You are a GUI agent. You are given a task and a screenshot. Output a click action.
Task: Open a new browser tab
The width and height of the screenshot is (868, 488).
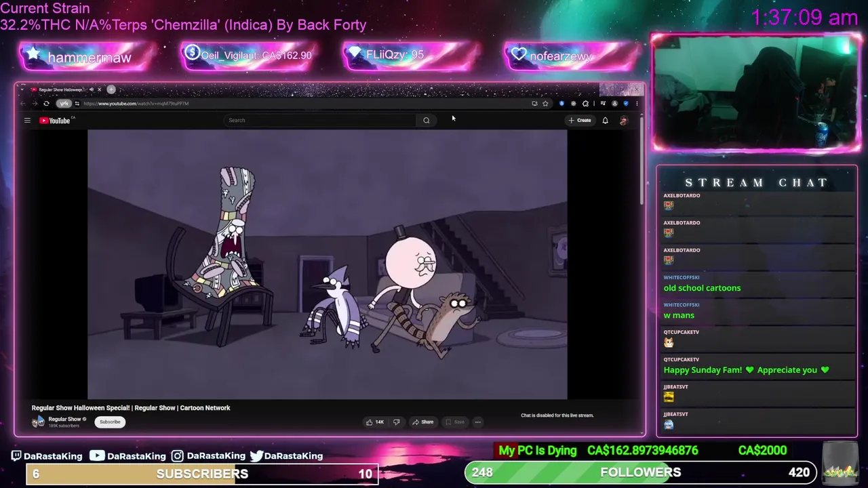(x=111, y=89)
